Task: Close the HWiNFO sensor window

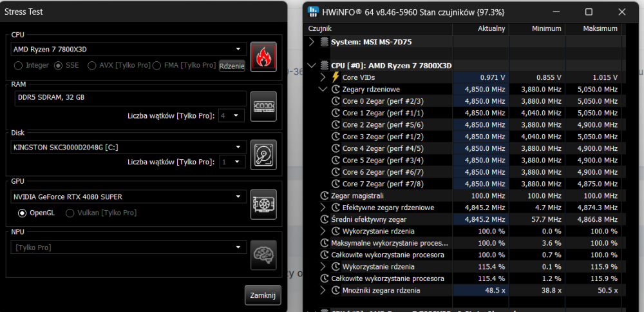Action: (622, 12)
